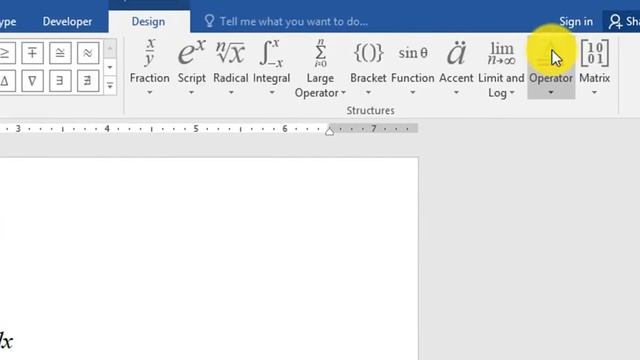Insert the increment (∆) symbol

tap(7, 81)
